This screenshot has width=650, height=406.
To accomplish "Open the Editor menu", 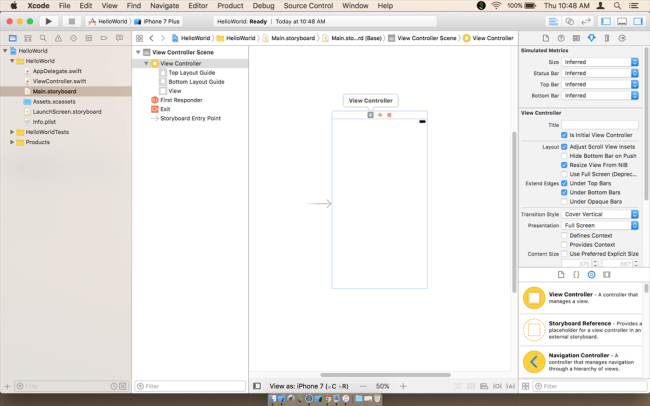I will click(x=198, y=6).
